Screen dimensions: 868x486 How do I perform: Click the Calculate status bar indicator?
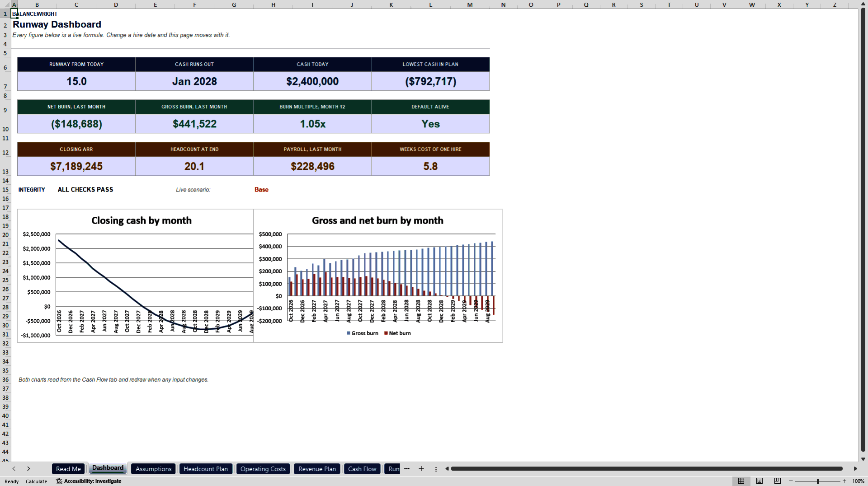(x=36, y=481)
